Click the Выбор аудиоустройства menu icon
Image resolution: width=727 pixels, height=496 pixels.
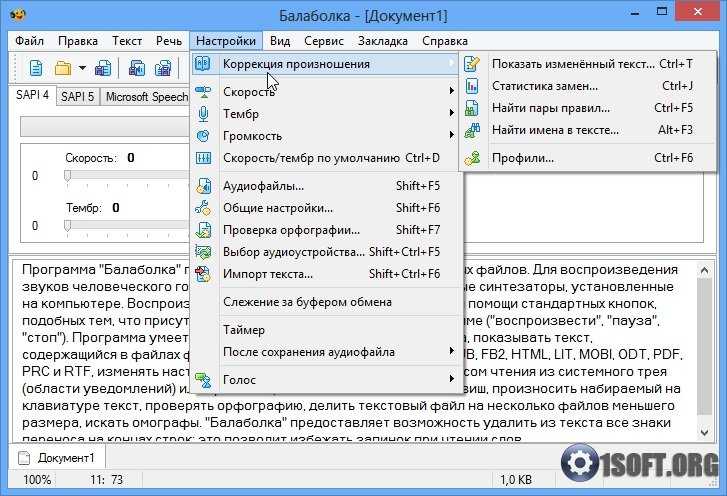pyautogui.click(x=203, y=252)
